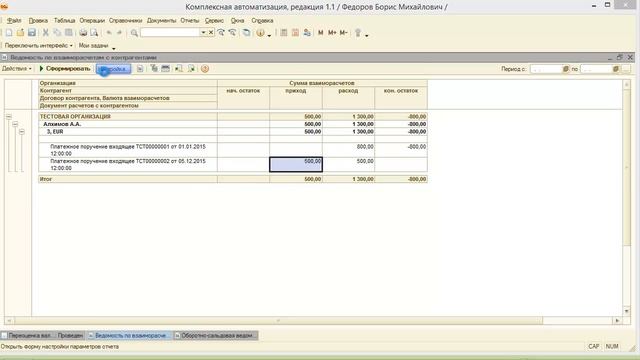This screenshot has width=640, height=360.
Task: Open Отчеты menu
Action: pos(190,20)
